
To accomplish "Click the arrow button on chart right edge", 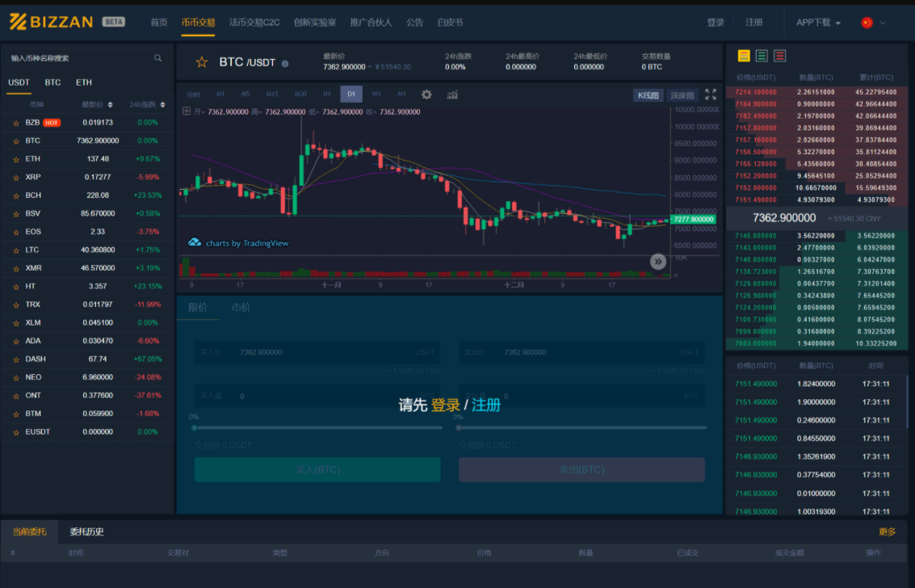I will [x=658, y=261].
